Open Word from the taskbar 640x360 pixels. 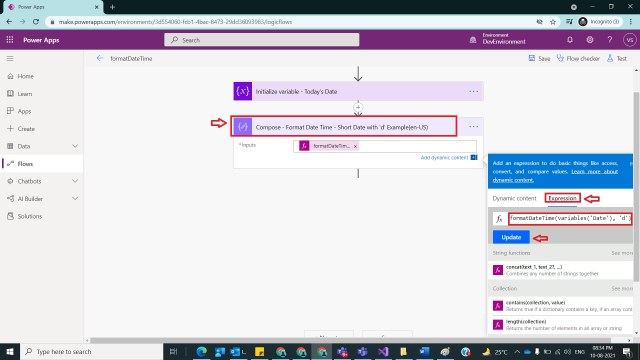coord(424,351)
